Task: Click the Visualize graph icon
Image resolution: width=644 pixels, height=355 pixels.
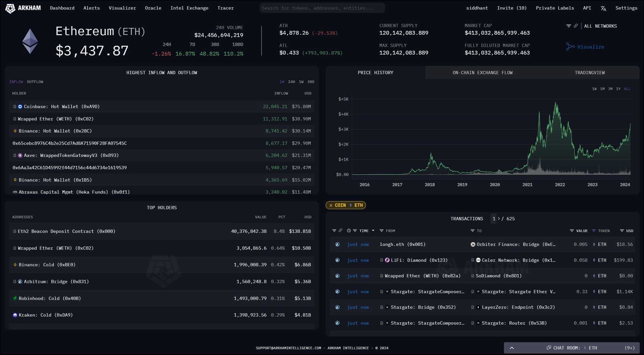Action: [x=570, y=47]
